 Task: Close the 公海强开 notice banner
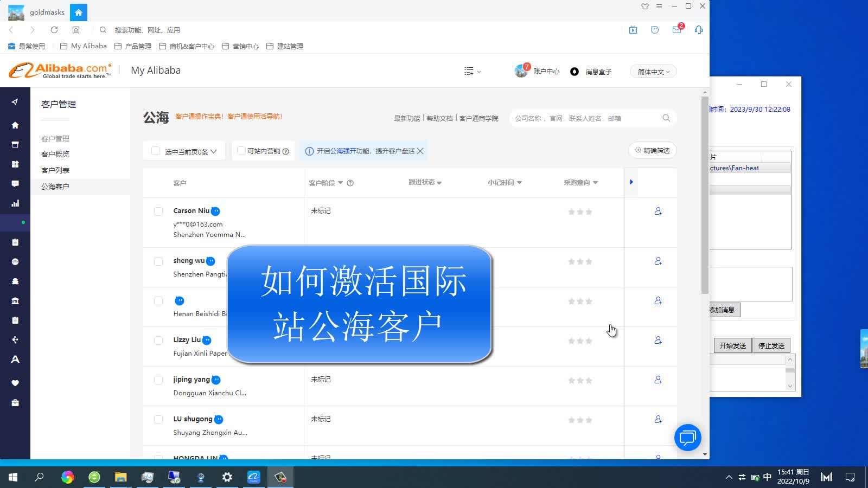point(420,151)
